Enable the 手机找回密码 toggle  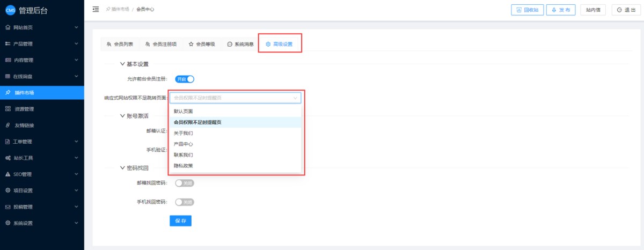[184, 202]
